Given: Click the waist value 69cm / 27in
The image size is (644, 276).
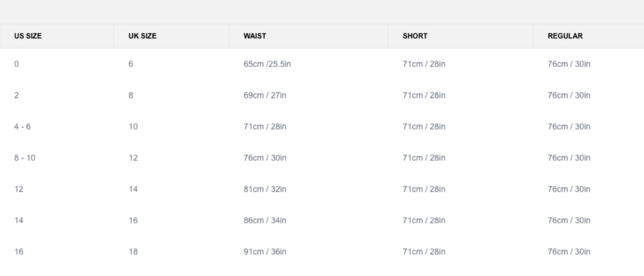Looking at the screenshot, I should click(x=265, y=95).
